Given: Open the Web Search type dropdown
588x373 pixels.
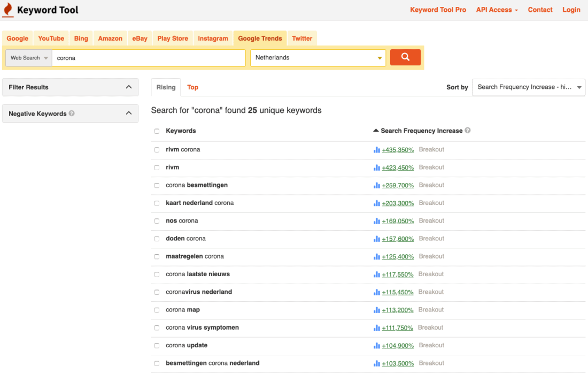Looking at the screenshot, I should pyautogui.click(x=29, y=58).
